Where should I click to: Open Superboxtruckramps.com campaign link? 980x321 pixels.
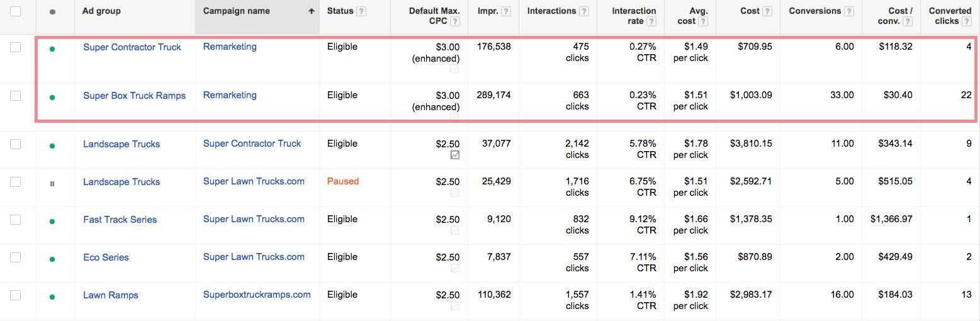click(x=257, y=295)
